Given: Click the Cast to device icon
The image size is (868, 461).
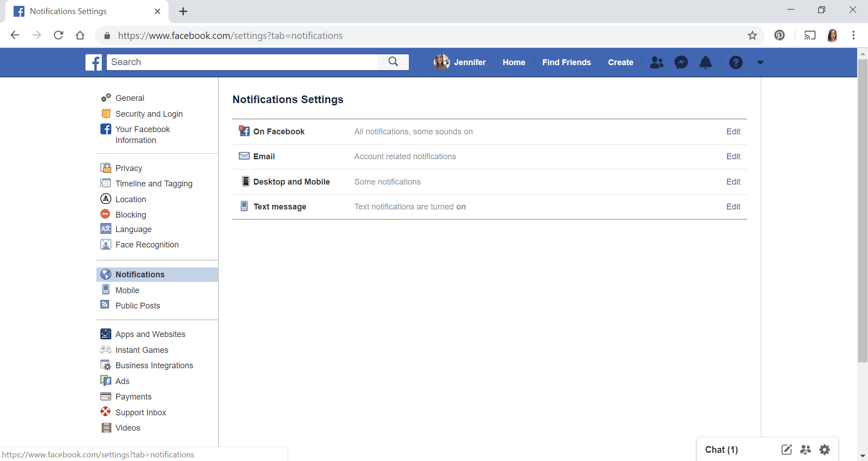Looking at the screenshot, I should (x=810, y=35).
